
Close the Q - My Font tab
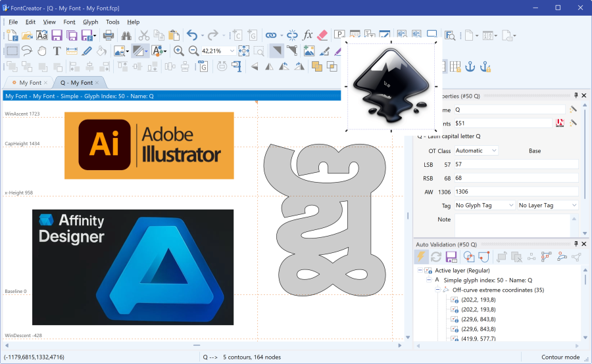coord(97,83)
